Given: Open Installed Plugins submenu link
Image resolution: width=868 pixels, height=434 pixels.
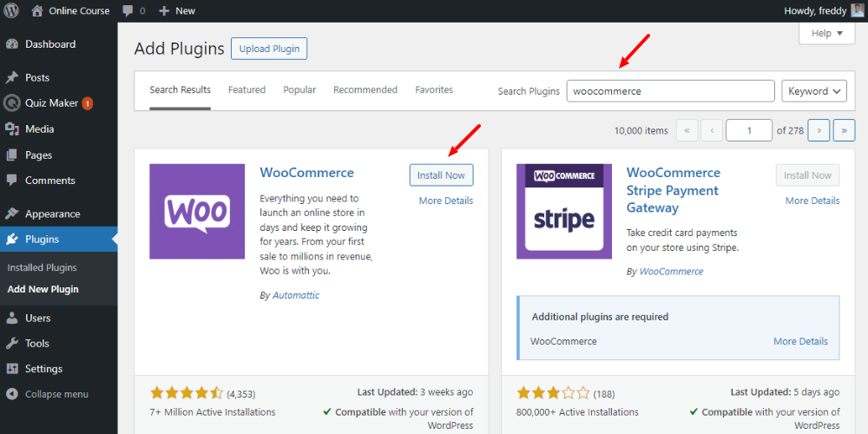Looking at the screenshot, I should pyautogui.click(x=42, y=267).
